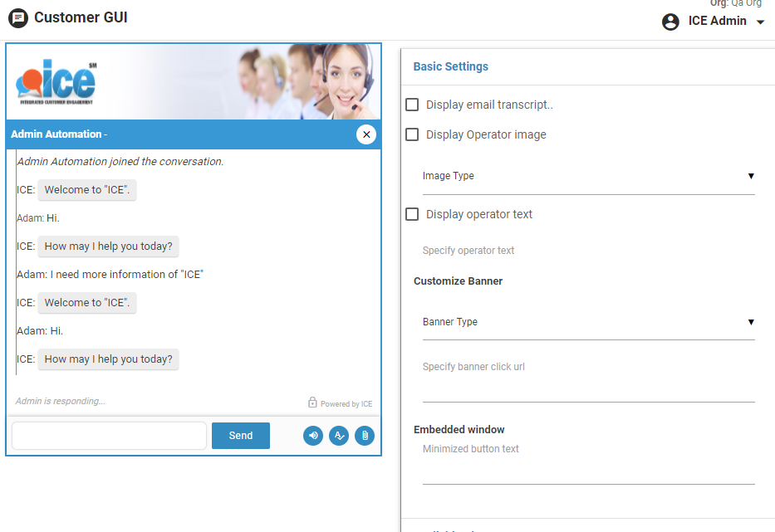The image size is (775, 532).
Task: Click the spell check icon
Action: click(x=339, y=436)
